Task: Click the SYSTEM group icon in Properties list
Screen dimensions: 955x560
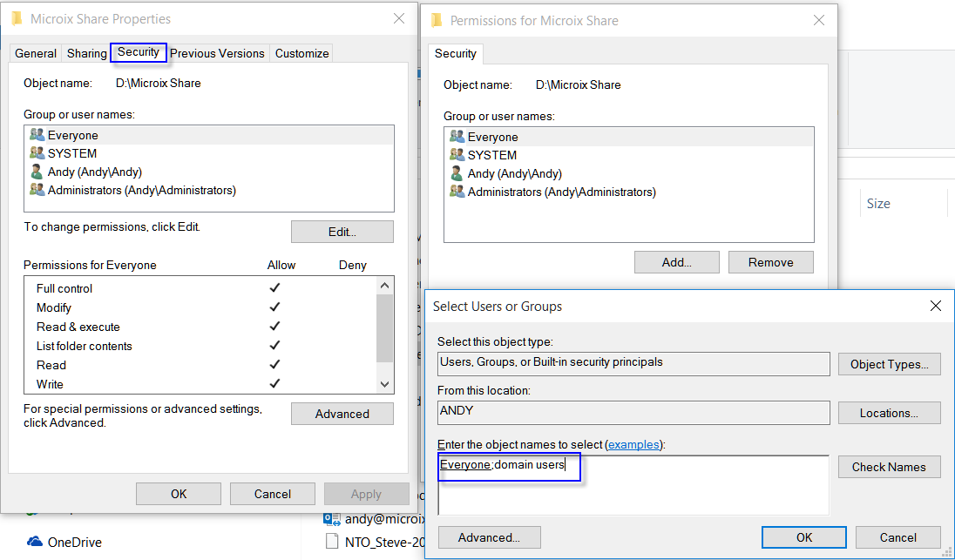Action: 37,153
